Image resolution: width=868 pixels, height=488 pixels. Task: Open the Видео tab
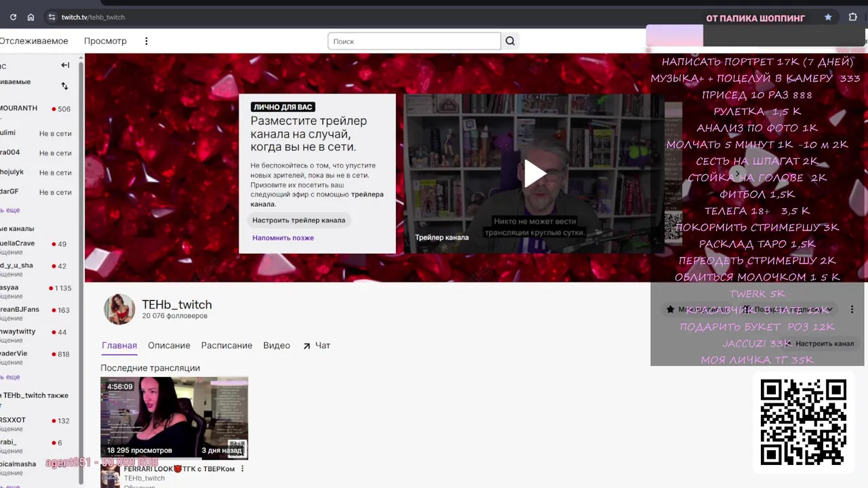(x=277, y=346)
